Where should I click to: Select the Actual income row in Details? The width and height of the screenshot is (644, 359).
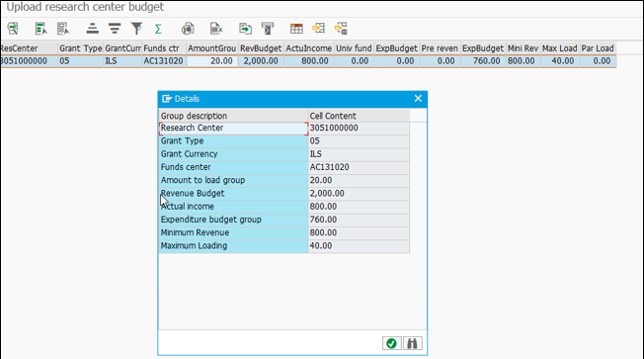pos(233,207)
